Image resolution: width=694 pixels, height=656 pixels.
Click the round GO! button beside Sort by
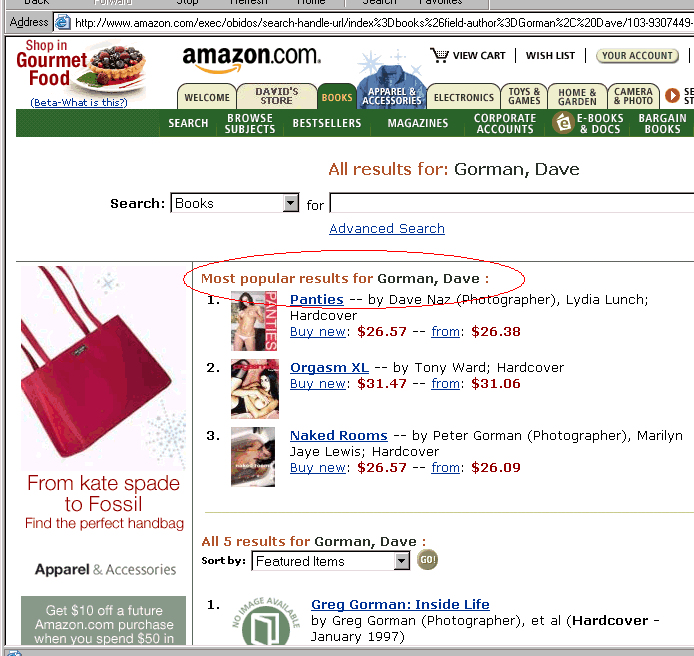427,560
